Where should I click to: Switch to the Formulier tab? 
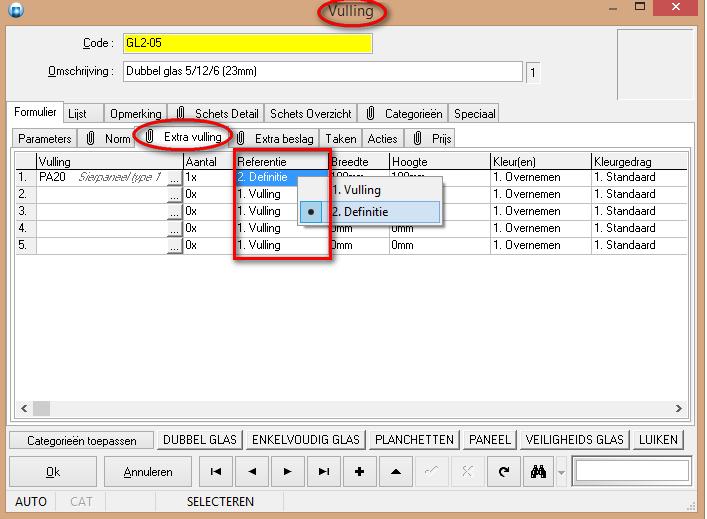[x=35, y=112]
